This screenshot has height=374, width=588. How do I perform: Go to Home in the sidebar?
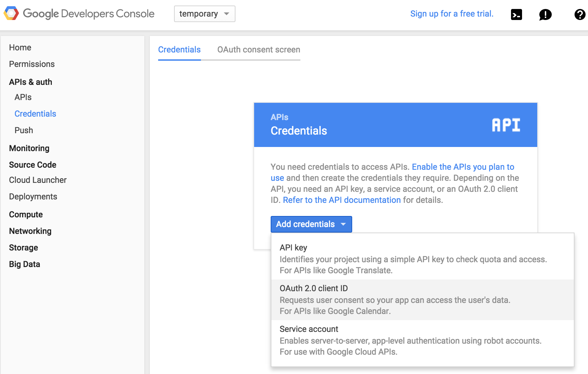point(20,48)
